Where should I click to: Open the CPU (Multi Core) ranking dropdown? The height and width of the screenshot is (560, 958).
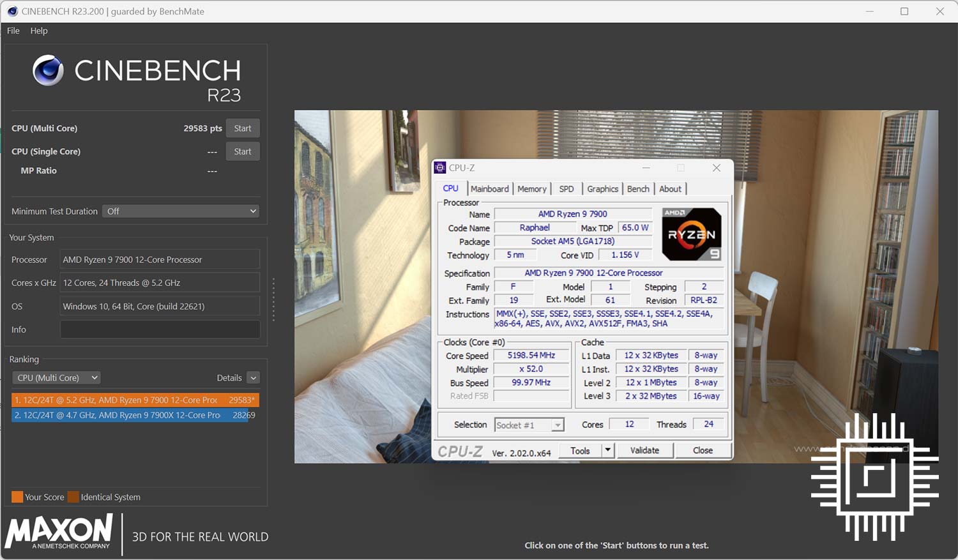click(57, 378)
